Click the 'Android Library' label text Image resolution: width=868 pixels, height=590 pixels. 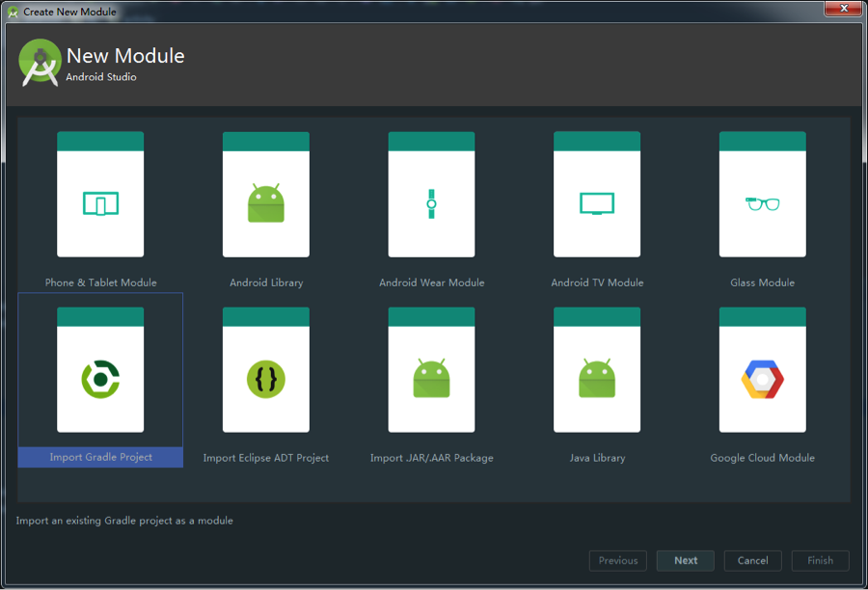coord(266,282)
